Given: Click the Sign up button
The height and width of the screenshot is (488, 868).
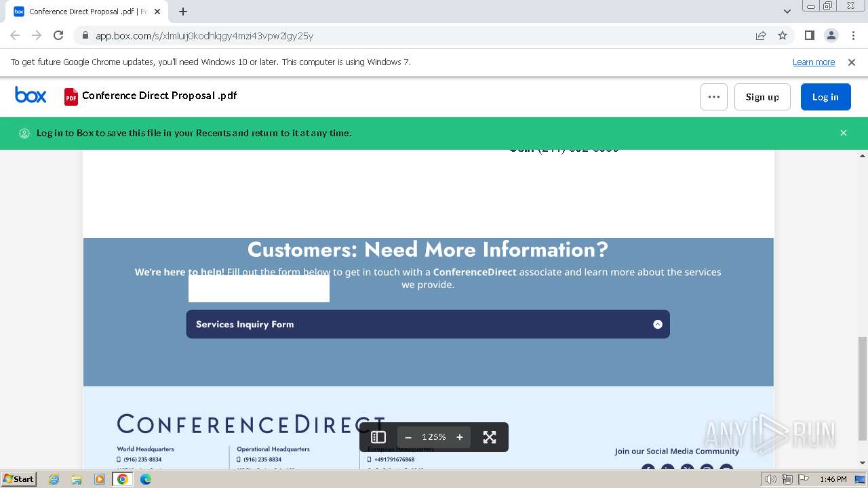Looking at the screenshot, I should tap(762, 97).
